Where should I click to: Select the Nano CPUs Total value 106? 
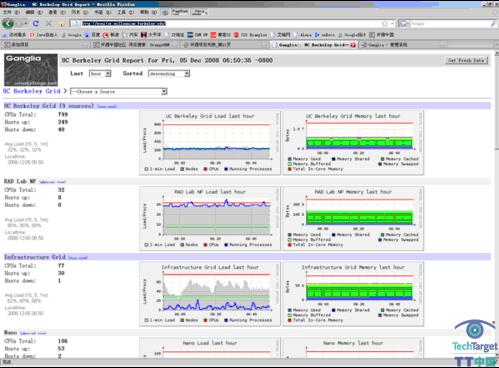pyautogui.click(x=63, y=341)
